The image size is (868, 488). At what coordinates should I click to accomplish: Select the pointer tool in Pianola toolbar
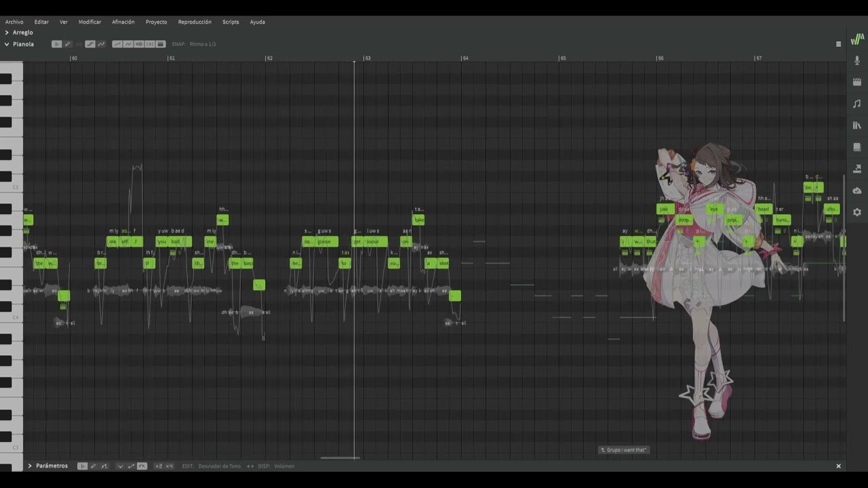[x=57, y=44]
